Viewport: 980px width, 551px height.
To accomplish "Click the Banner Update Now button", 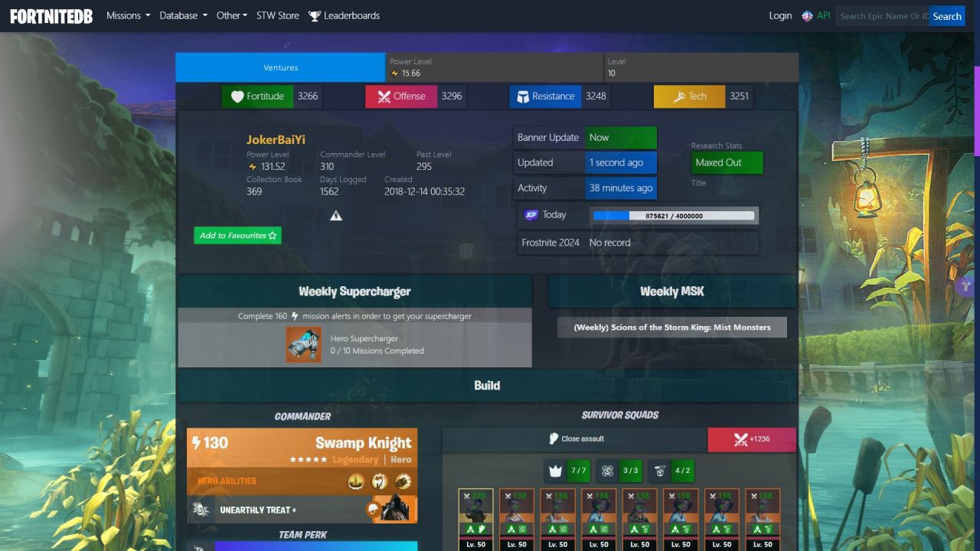I will pyautogui.click(x=621, y=138).
